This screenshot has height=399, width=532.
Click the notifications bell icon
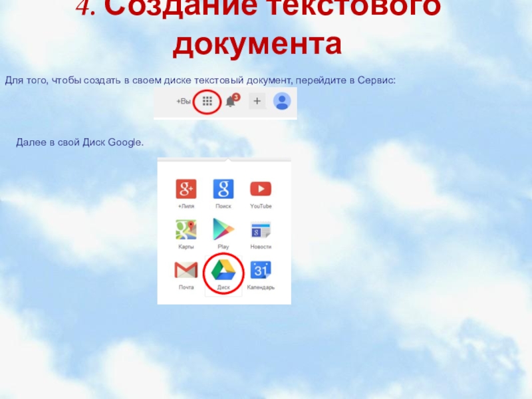[231, 100]
